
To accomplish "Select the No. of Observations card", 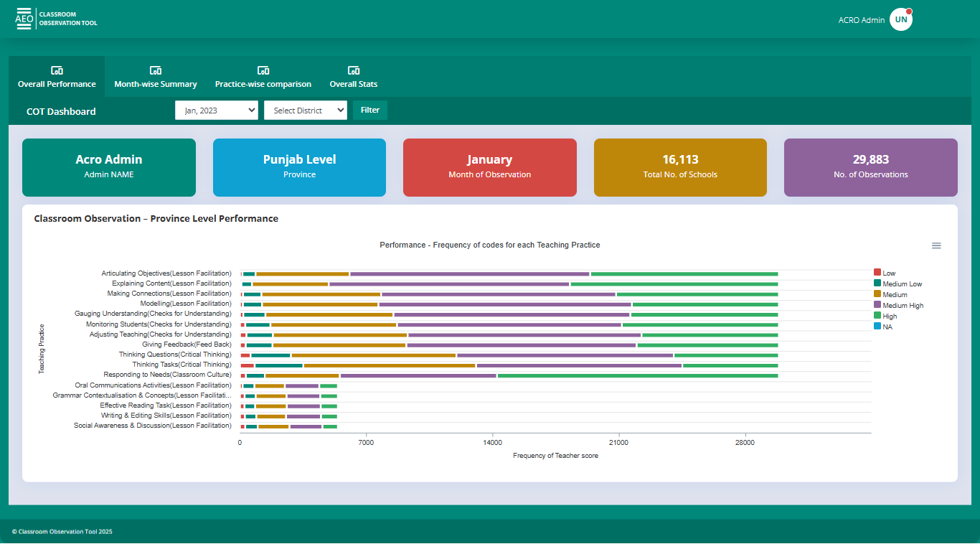I will 870,167.
